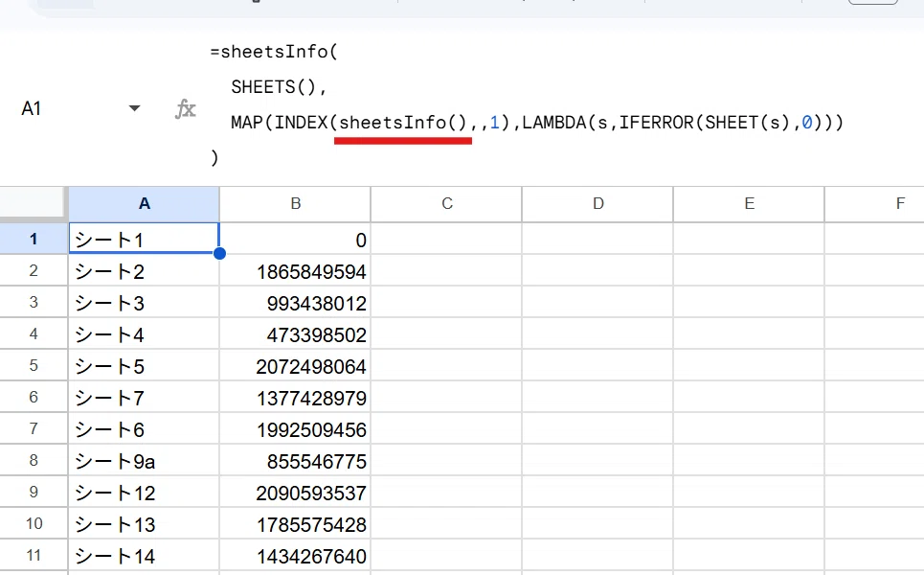The height and width of the screenshot is (575, 924).
Task: Select the column F header
Action: pyautogui.click(x=875, y=204)
